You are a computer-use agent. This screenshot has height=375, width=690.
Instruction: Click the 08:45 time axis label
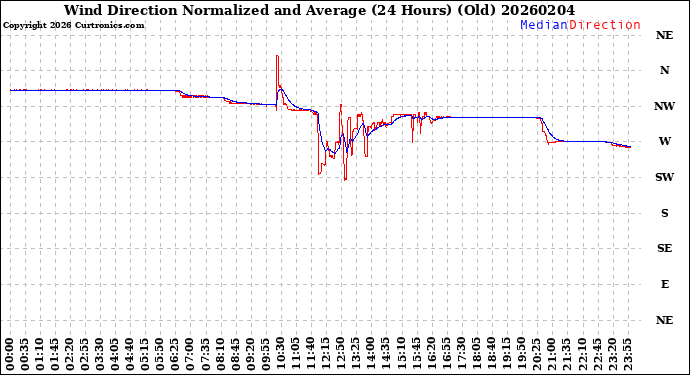pyautogui.click(x=236, y=354)
